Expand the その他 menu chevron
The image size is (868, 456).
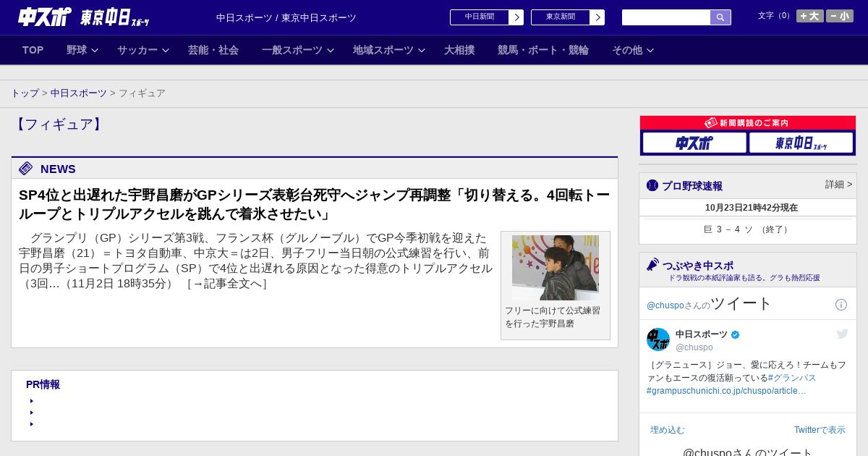click(x=650, y=51)
